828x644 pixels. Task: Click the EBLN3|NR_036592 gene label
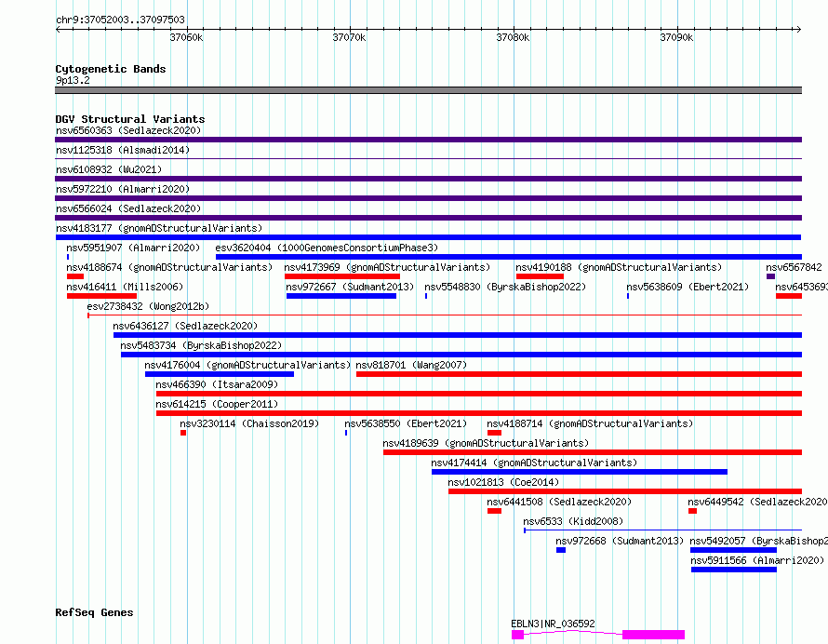(553, 624)
